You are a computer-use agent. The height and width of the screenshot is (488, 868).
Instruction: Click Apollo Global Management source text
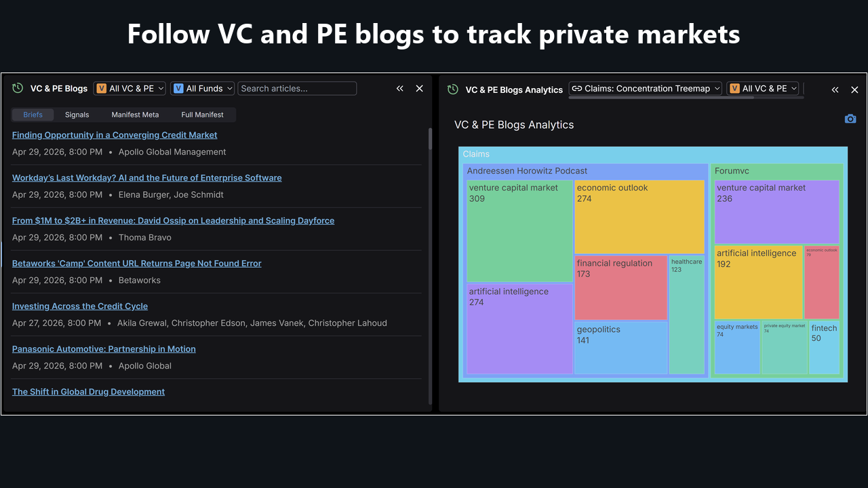pos(172,152)
